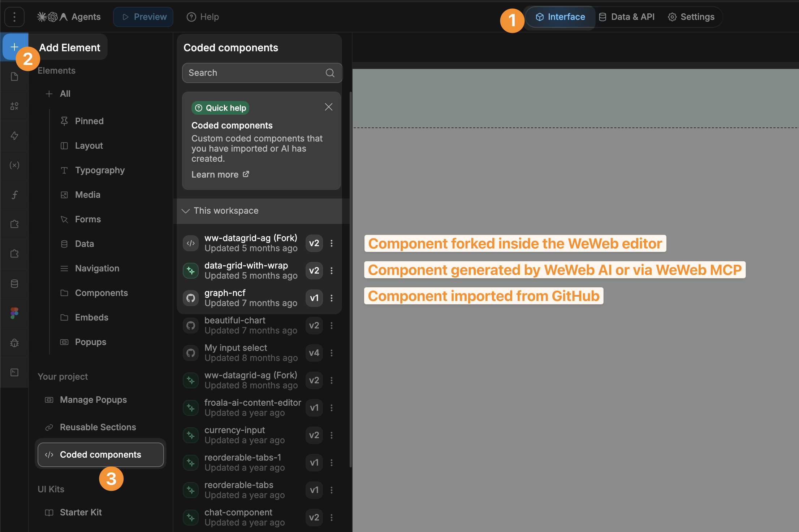Screen dimensions: 799x532
Task: Click the GitHub icon beside My input select
Action: tap(191, 353)
